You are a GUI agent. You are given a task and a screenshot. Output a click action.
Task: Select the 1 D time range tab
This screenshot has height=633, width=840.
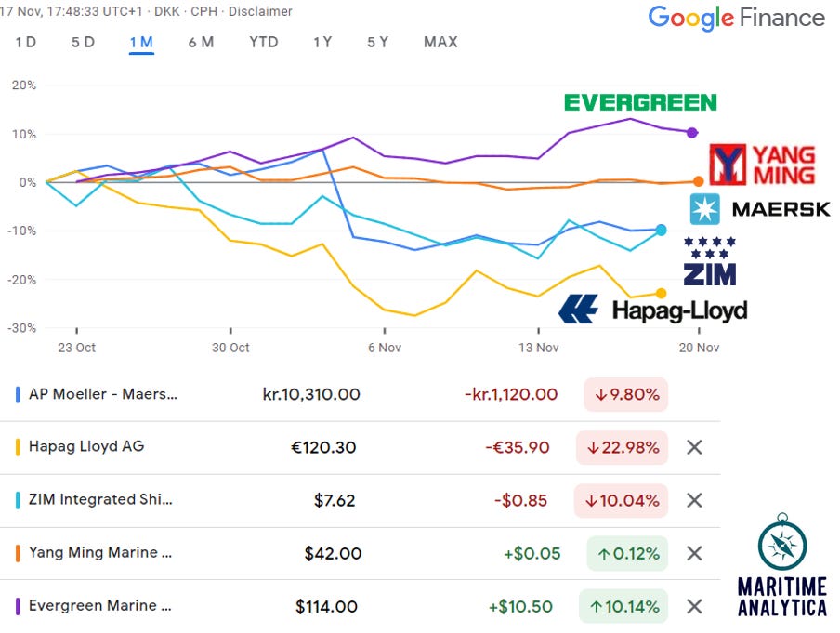pos(26,43)
